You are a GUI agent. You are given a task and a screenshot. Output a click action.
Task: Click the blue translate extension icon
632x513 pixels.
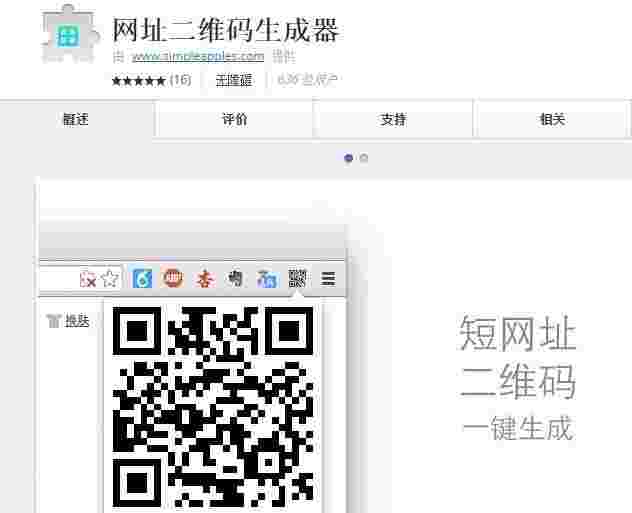coord(267,278)
